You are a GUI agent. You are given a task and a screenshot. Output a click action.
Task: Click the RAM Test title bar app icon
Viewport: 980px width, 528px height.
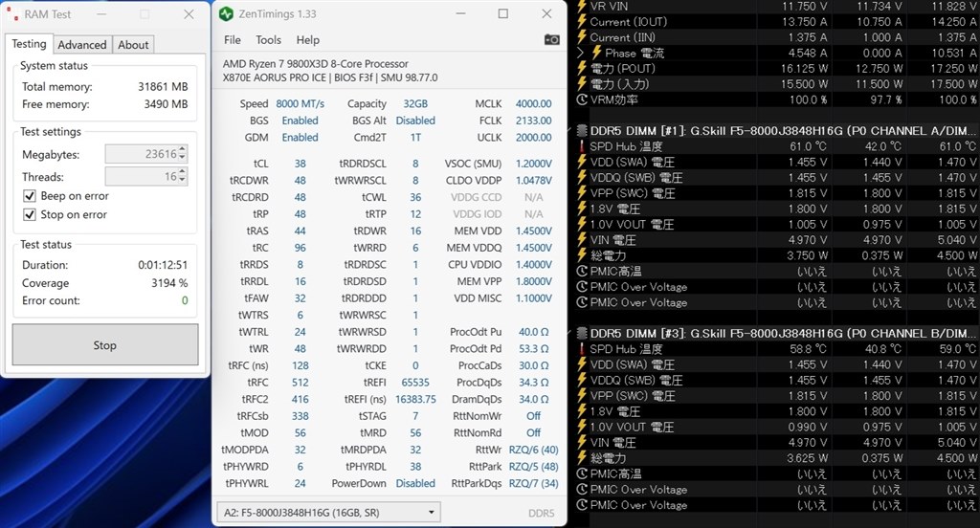point(12,13)
